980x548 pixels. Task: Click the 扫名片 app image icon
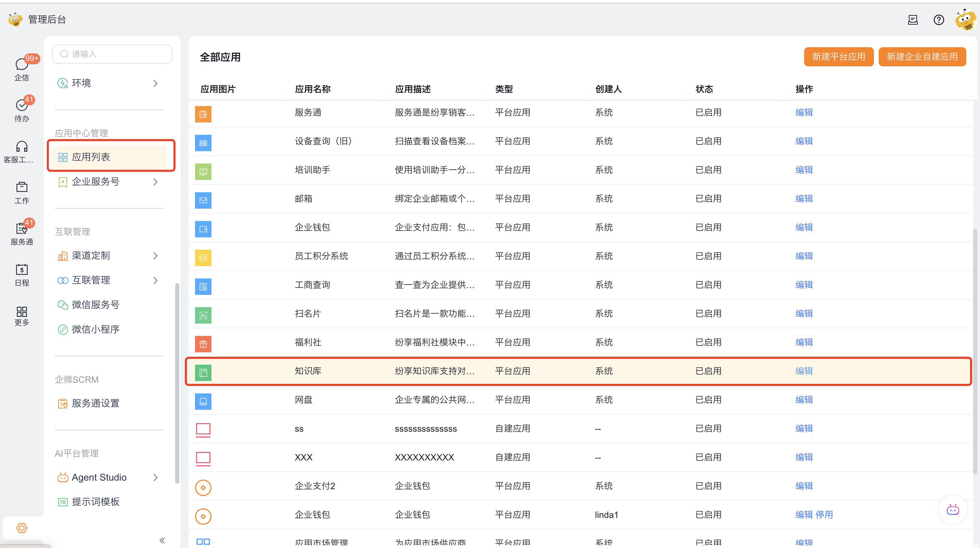pos(203,315)
